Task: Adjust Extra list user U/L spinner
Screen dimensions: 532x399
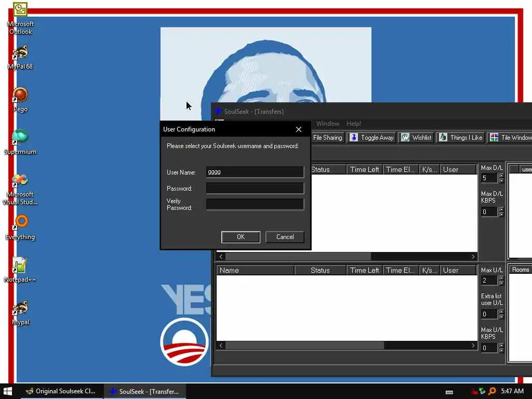Action: tap(501, 314)
